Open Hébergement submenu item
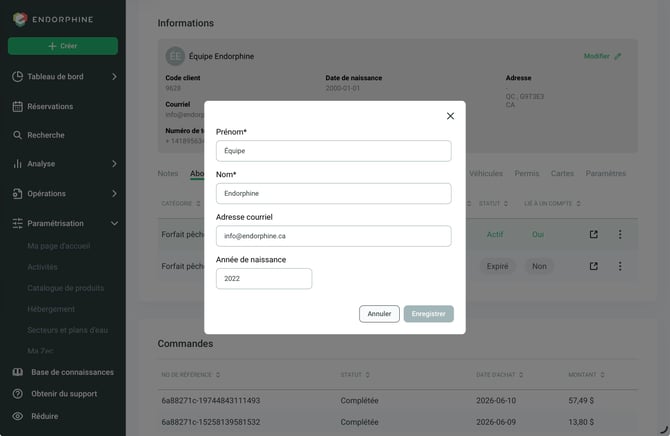The image size is (670, 436). [x=51, y=309]
